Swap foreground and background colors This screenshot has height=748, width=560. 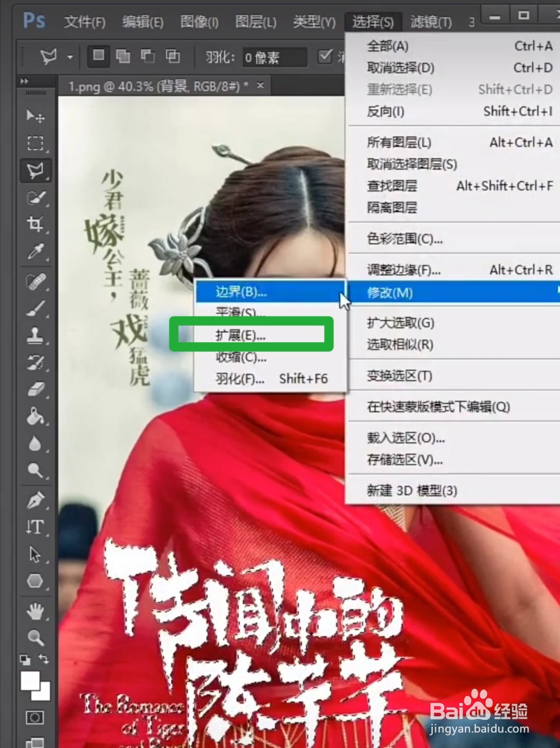44,659
